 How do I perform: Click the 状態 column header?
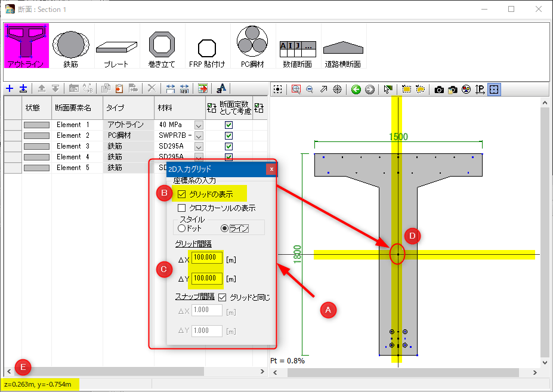[36, 107]
